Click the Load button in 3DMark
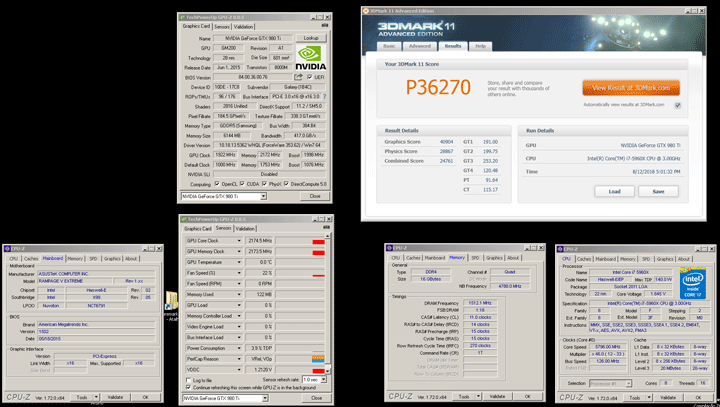 614,192
